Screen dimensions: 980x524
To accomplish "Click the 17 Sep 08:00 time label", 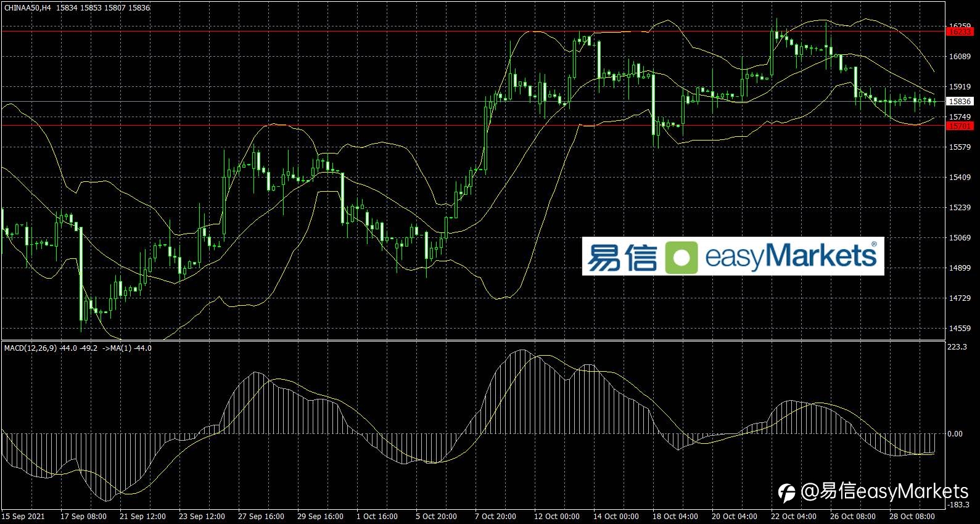I will [83, 517].
